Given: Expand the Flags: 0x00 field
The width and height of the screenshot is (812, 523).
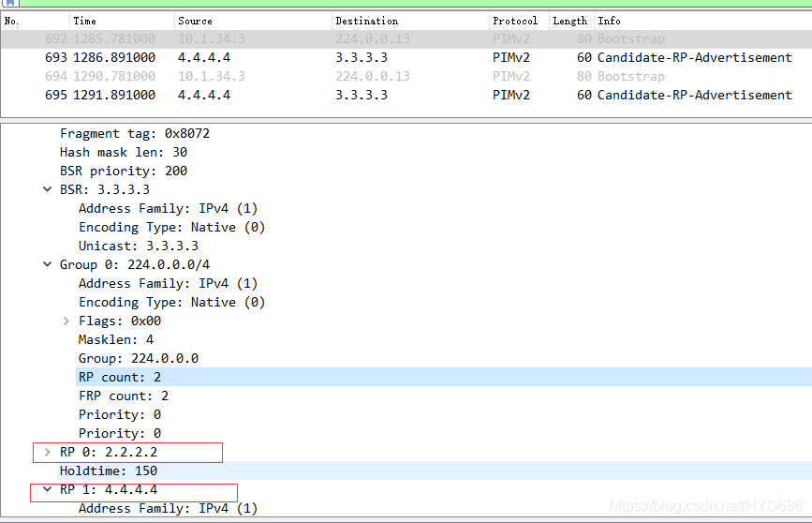Looking at the screenshot, I should click(66, 321).
